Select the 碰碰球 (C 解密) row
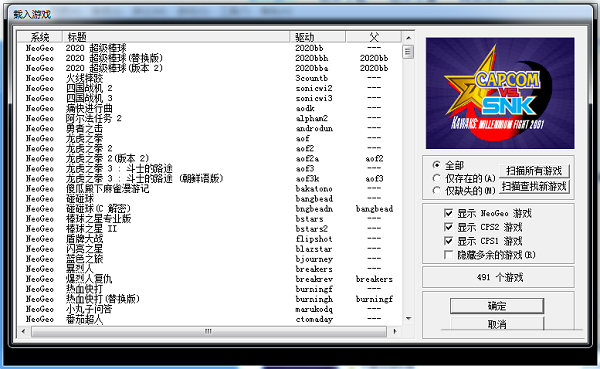This screenshot has width=600, height=369. click(209, 209)
